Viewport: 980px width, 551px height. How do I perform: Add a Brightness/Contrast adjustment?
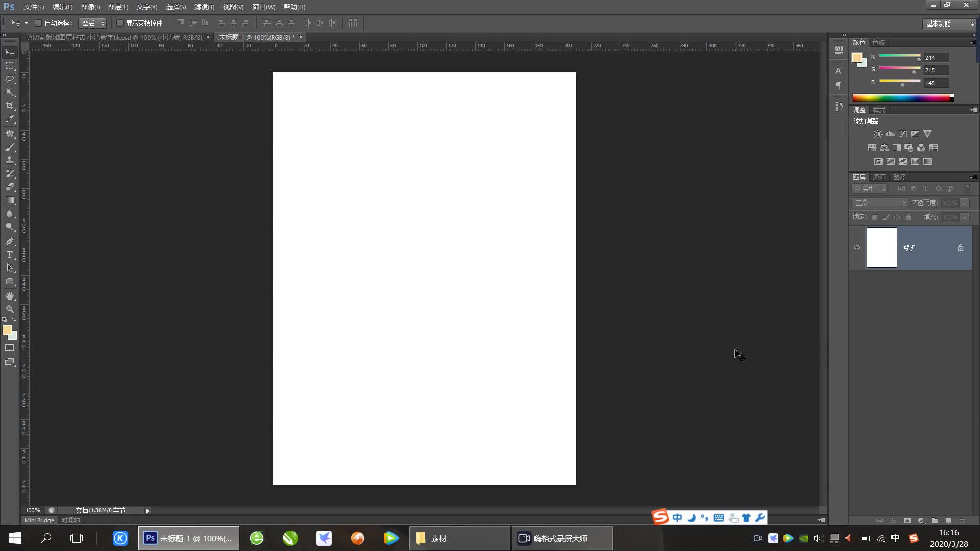(877, 134)
